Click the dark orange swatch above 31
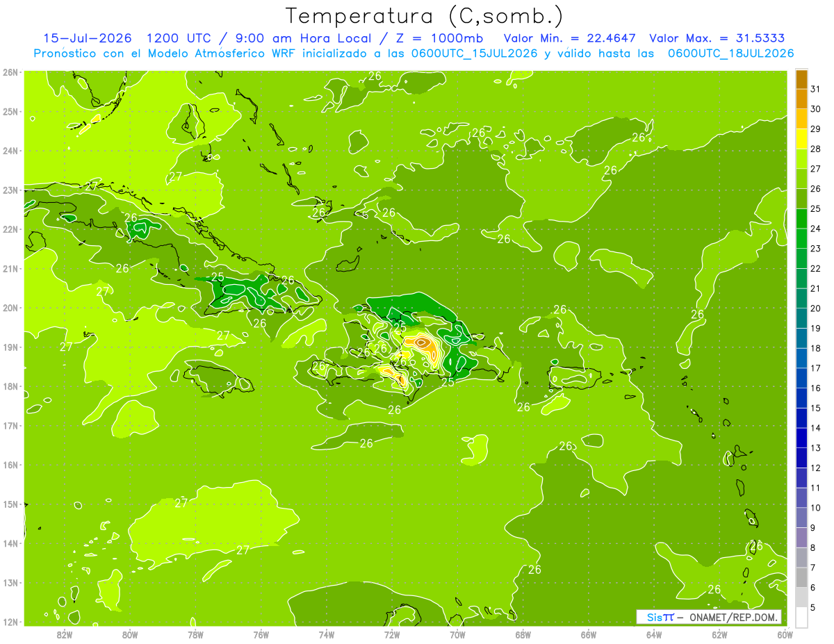 tap(801, 79)
